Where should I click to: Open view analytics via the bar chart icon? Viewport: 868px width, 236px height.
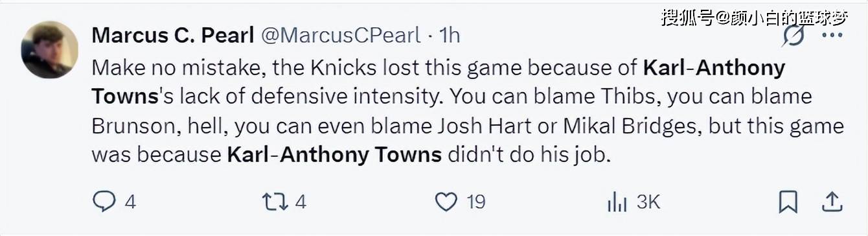pyautogui.click(x=617, y=202)
